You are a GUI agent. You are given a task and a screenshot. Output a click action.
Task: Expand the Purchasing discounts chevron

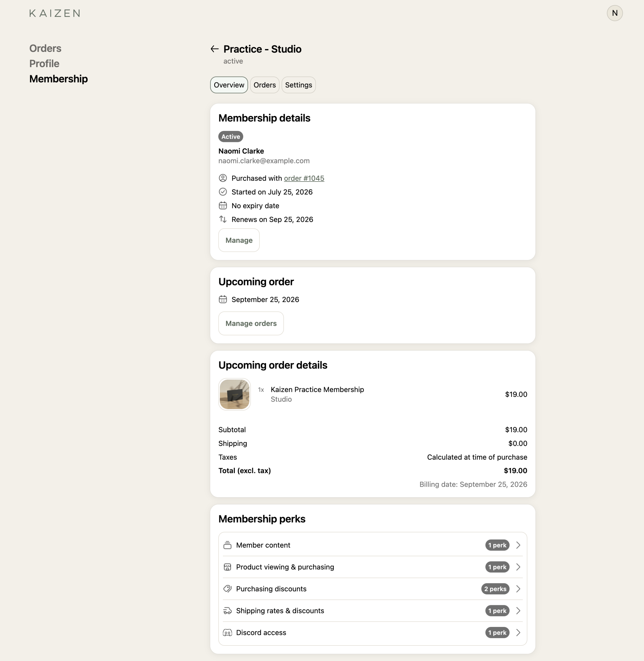(x=518, y=589)
